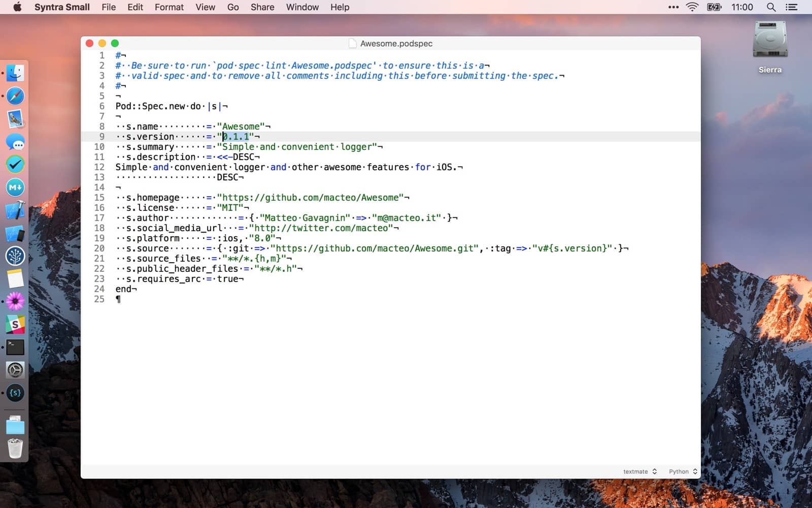Viewport: 812px width, 508px height.
Task: Open the Notification Center list icon
Action: (791, 7)
